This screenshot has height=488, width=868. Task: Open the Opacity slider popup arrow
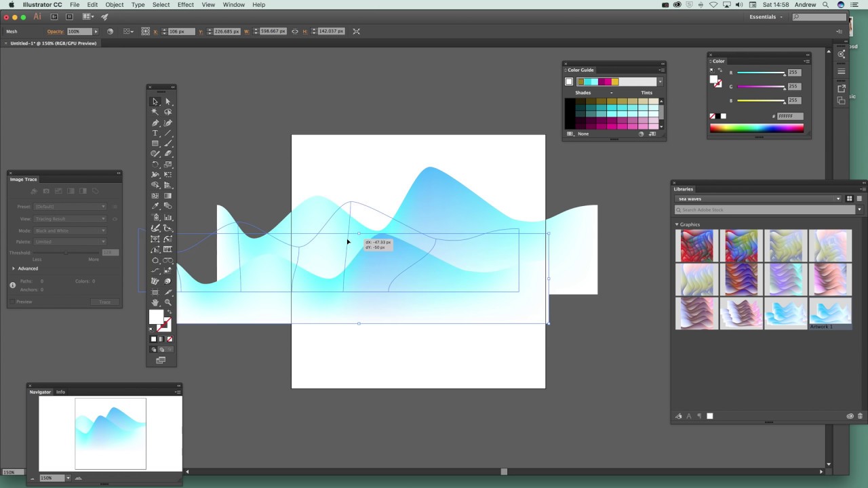coord(96,31)
